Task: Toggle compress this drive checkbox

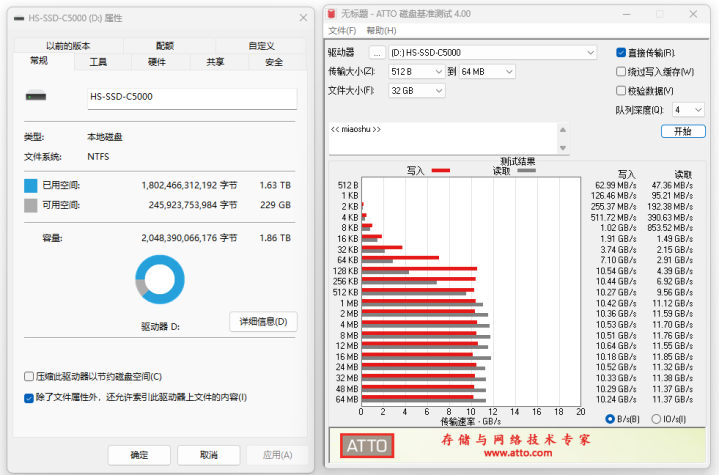Action: tap(29, 376)
